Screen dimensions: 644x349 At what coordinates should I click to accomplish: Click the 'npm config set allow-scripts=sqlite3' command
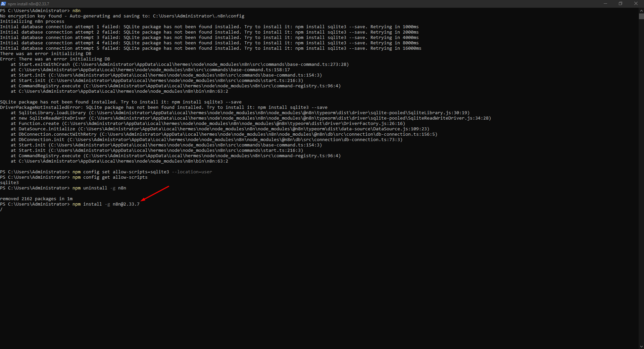tap(142, 172)
